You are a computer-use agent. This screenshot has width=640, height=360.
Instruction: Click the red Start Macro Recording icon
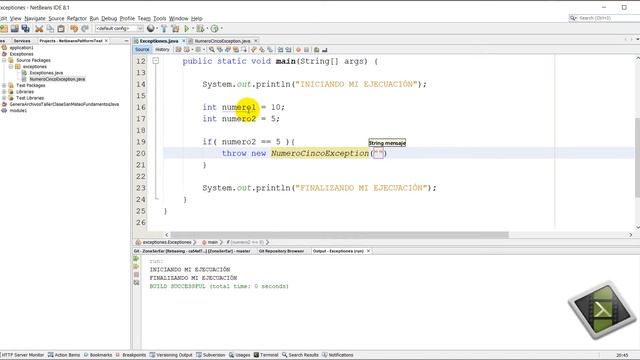(298, 50)
